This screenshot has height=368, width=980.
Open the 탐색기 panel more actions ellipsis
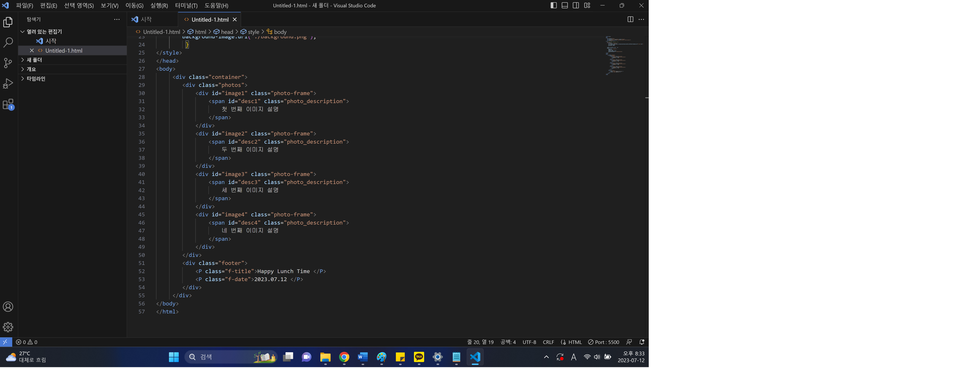tap(117, 19)
